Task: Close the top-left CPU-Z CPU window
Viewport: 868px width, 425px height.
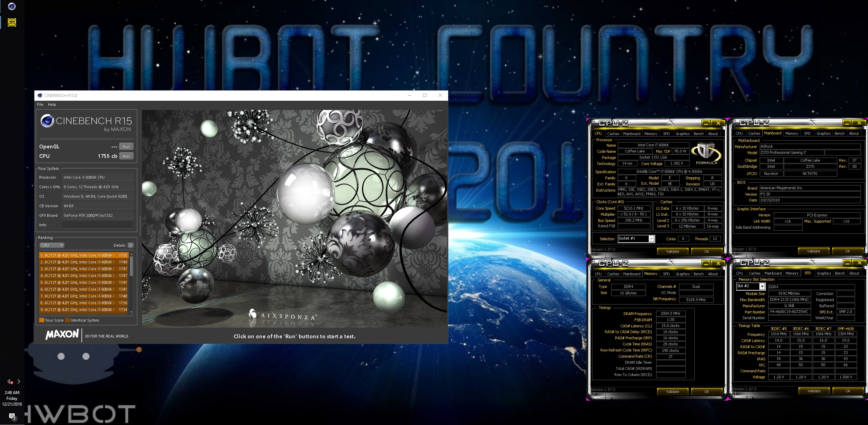Action: pos(718,123)
